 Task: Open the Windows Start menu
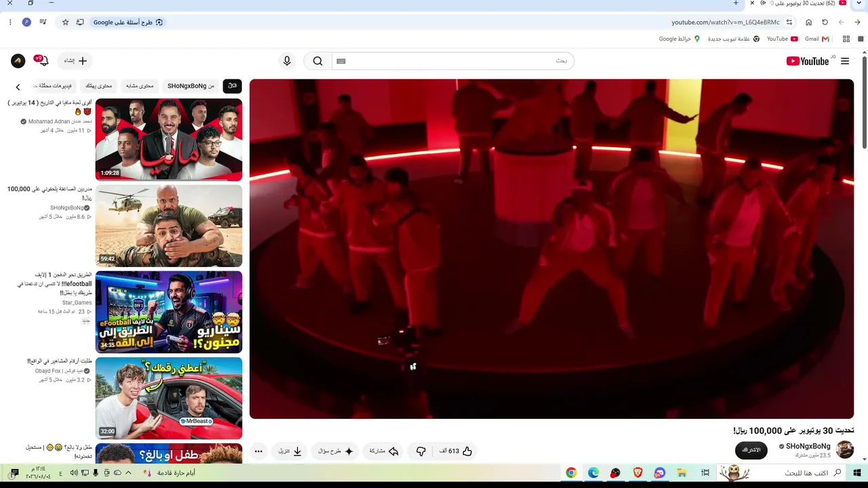857,472
